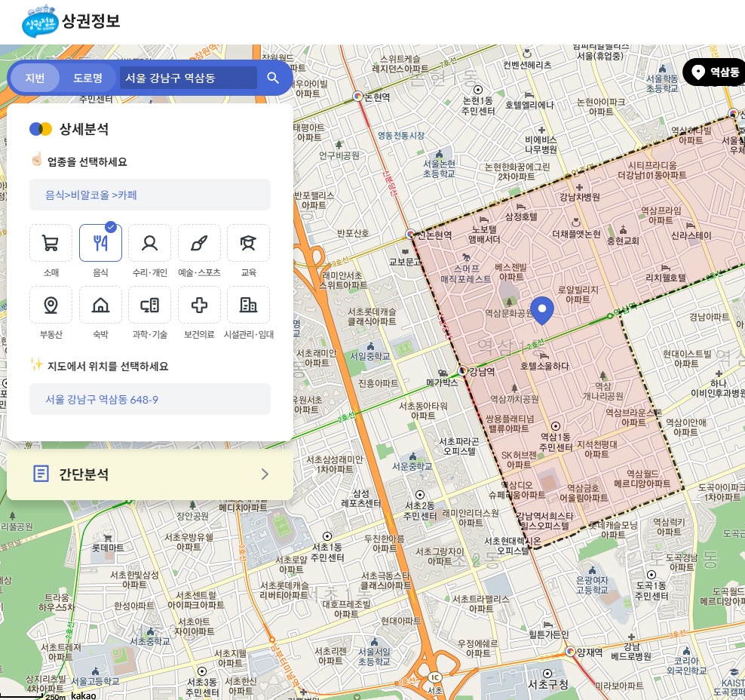Switch map view to 지번 mode
Screen dimensions: 745x700
tap(34, 78)
